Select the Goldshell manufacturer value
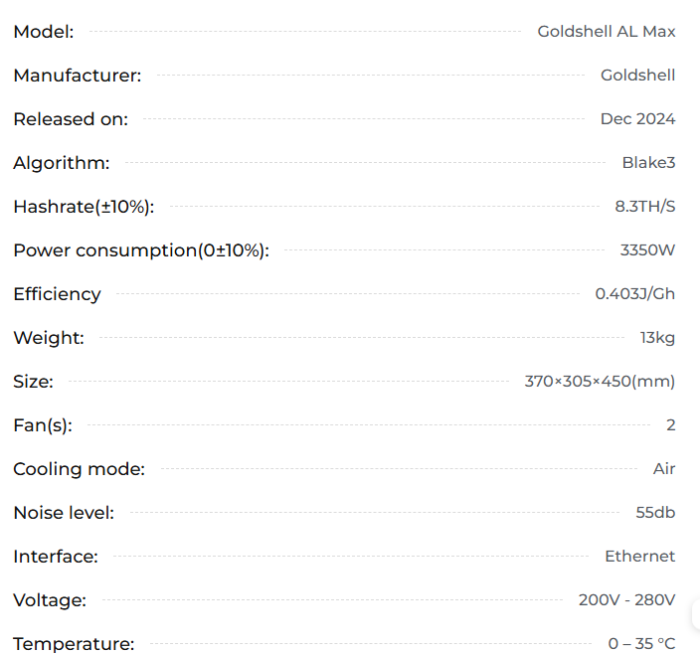 point(638,75)
